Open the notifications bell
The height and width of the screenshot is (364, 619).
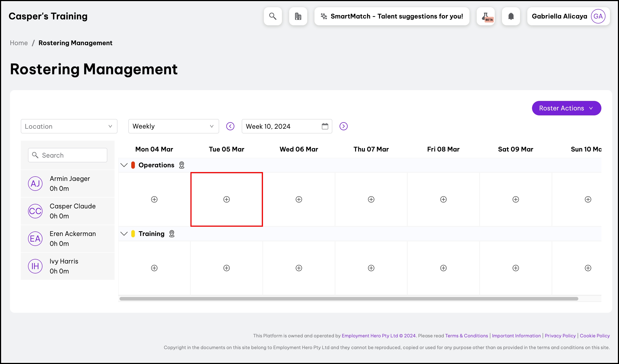click(x=511, y=16)
